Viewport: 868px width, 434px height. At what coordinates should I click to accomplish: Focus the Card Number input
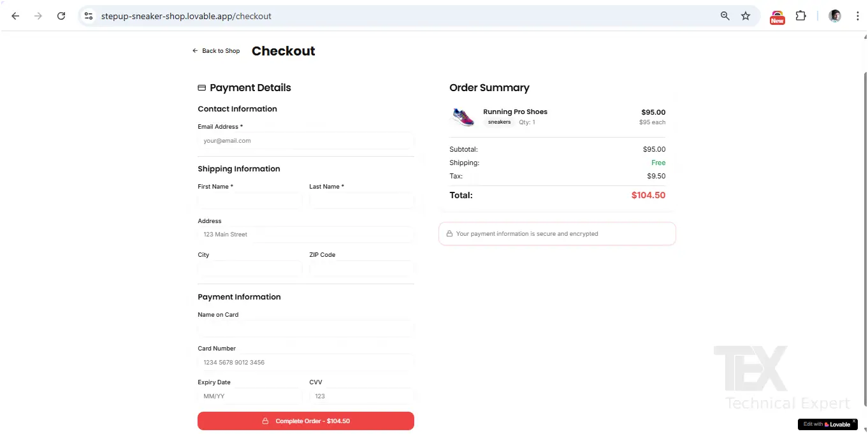[x=305, y=363]
